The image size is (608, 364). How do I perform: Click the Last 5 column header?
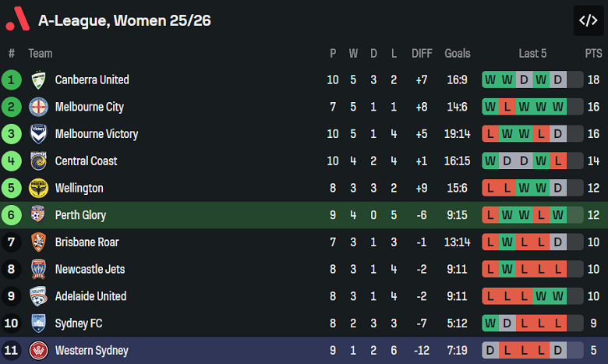[x=532, y=54]
